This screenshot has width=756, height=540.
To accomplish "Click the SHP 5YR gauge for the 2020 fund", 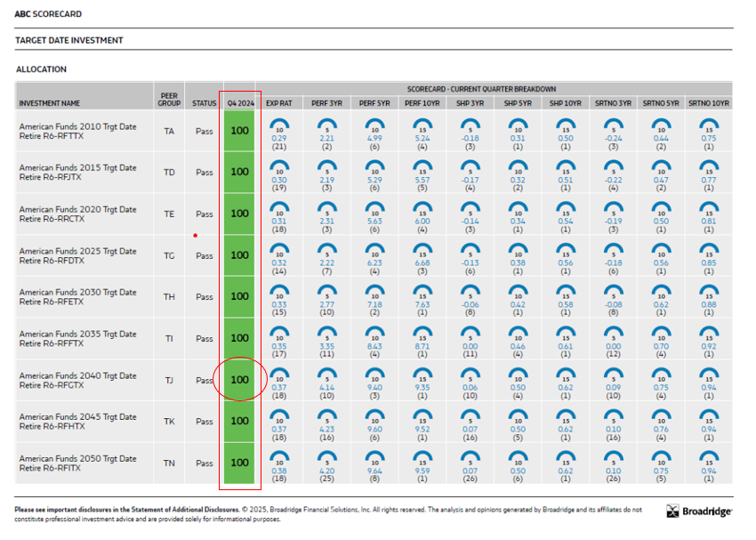I will [x=518, y=209].
